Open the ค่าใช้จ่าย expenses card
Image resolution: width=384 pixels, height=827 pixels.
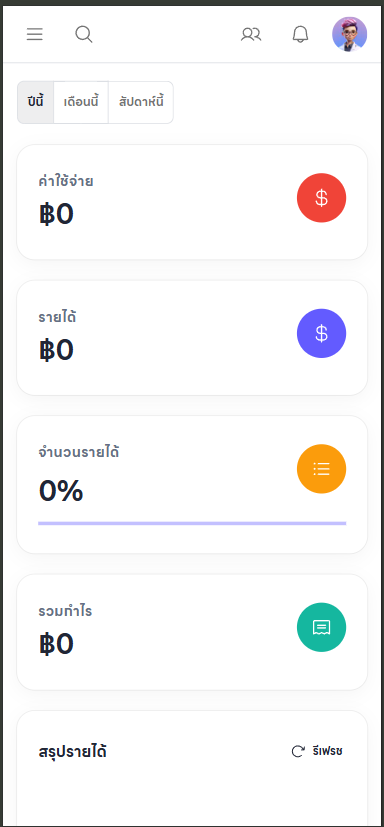click(x=192, y=202)
